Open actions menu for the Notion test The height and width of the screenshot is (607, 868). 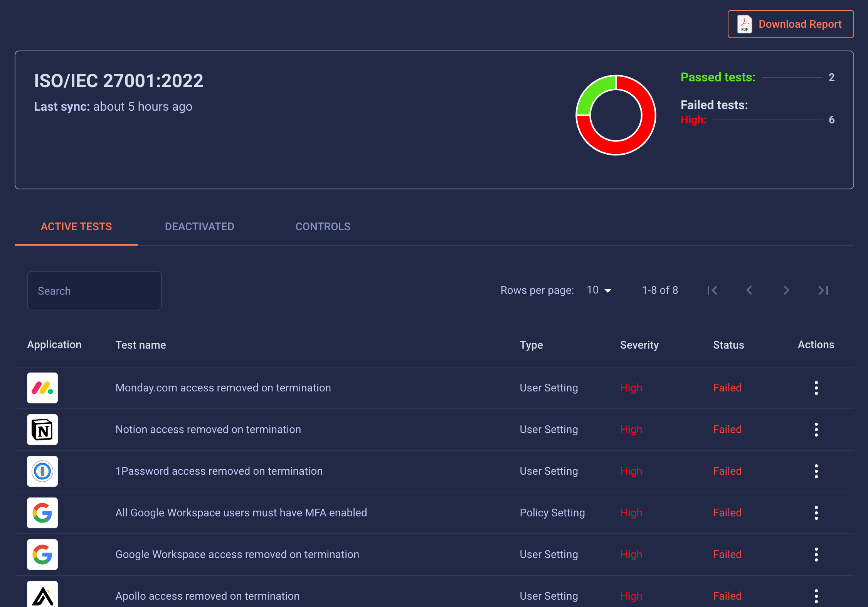point(816,430)
